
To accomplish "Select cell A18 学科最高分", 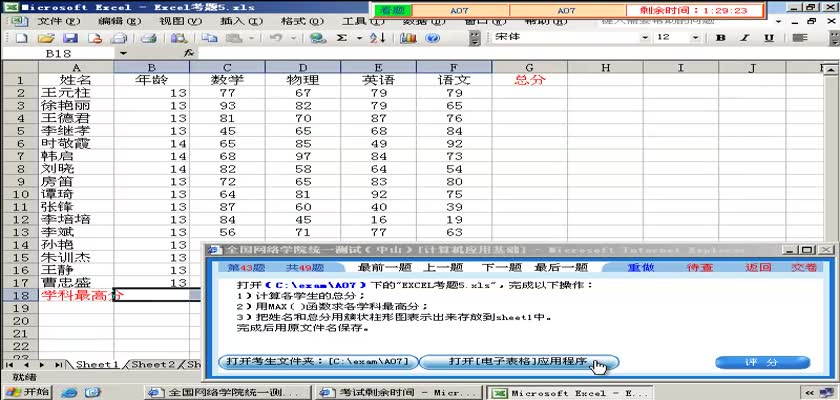I will tap(76, 295).
